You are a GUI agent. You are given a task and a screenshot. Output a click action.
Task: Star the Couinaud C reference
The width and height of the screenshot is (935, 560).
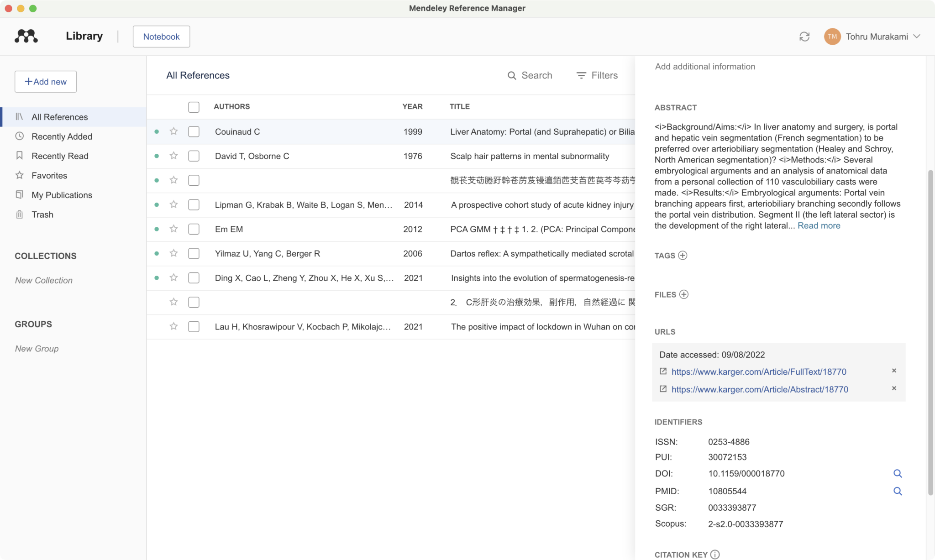(173, 131)
